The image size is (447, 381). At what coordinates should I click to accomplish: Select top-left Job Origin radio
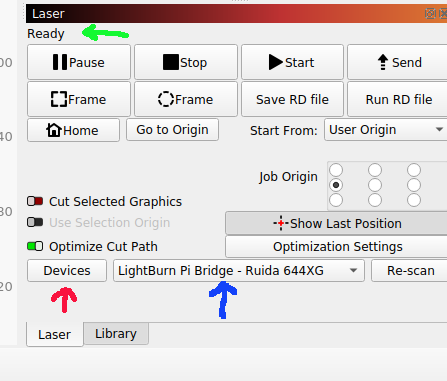[336, 170]
